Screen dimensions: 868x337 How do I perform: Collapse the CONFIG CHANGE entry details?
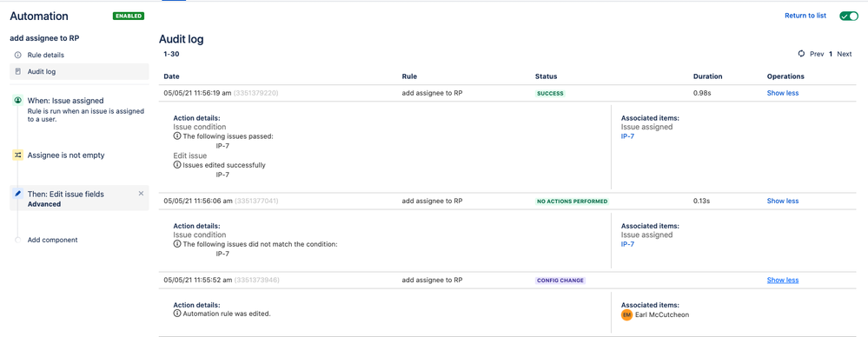tap(783, 280)
